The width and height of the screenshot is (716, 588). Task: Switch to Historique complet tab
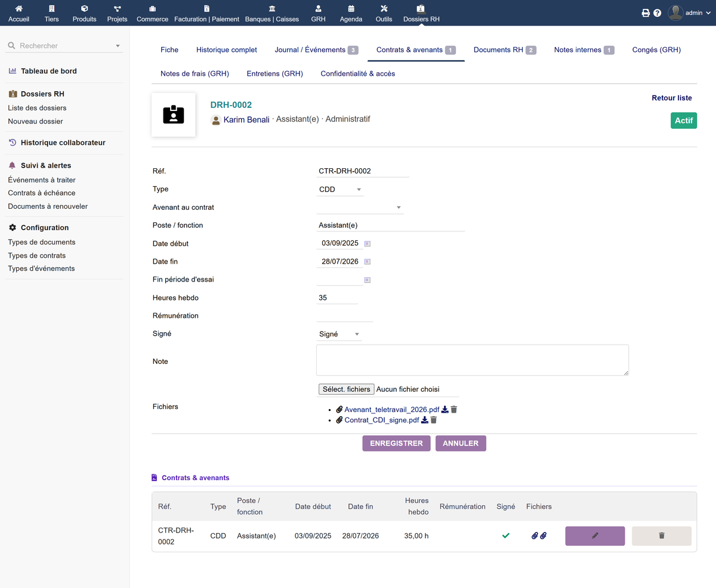click(x=227, y=50)
